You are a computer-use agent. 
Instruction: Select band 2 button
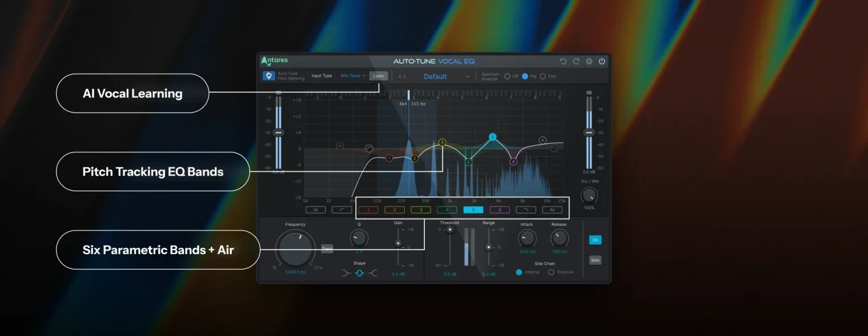(394, 210)
